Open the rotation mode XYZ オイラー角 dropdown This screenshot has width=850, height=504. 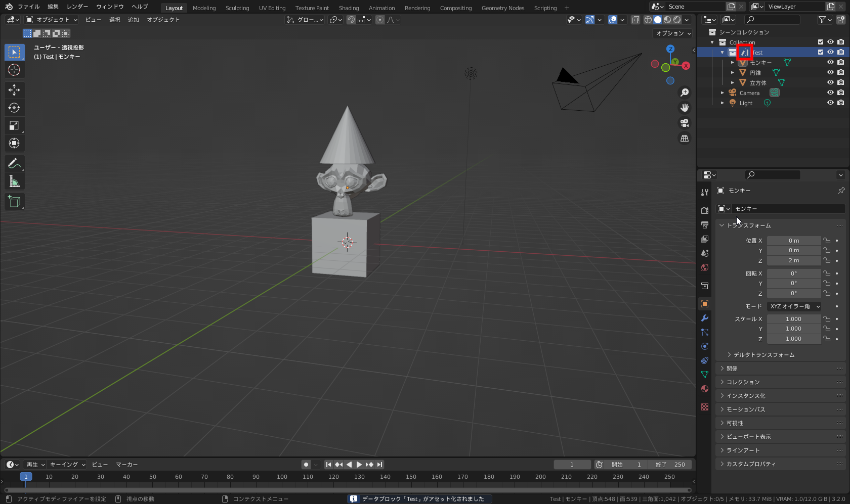[794, 306]
